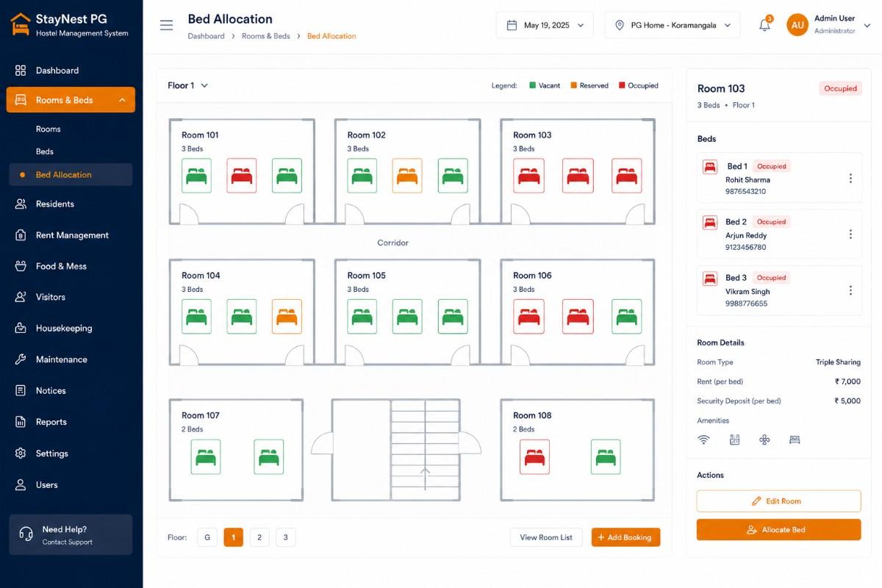The image size is (882, 588).
Task: Click the wardrobe amenity icon next to Wi-Fi
Action: 734,440
